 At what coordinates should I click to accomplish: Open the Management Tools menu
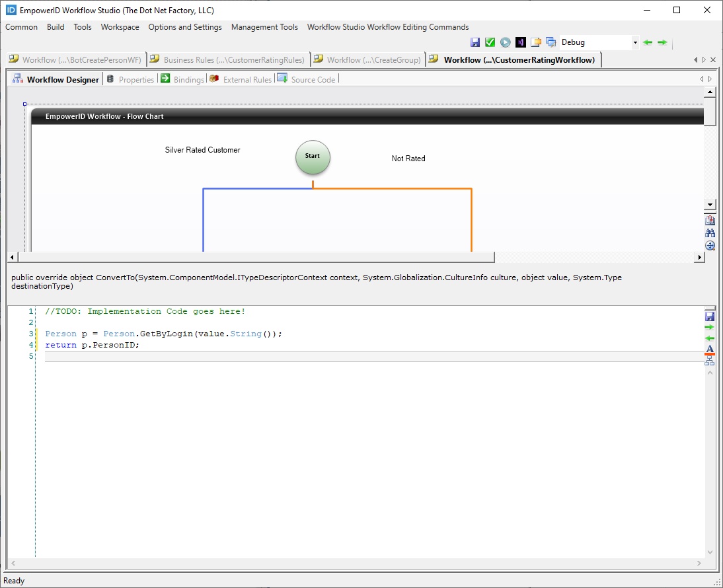264,27
